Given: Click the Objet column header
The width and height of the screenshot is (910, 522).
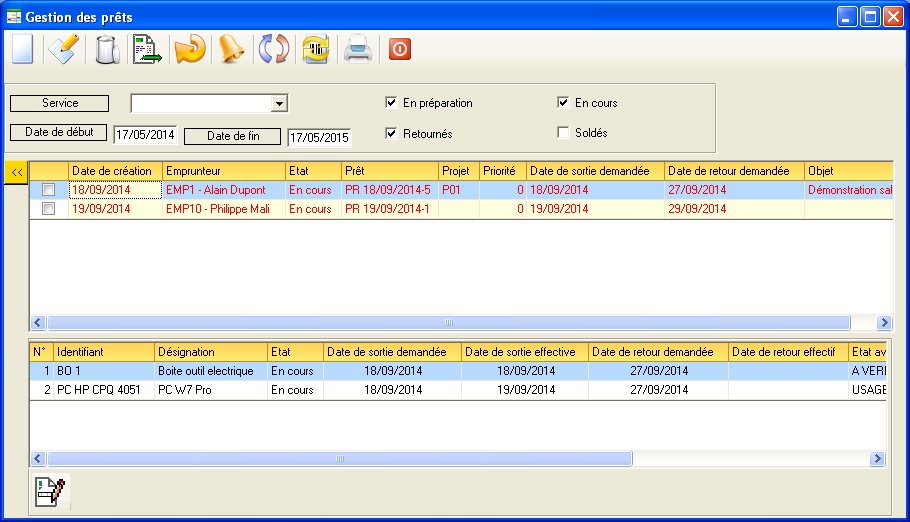Looking at the screenshot, I should 849,171.
